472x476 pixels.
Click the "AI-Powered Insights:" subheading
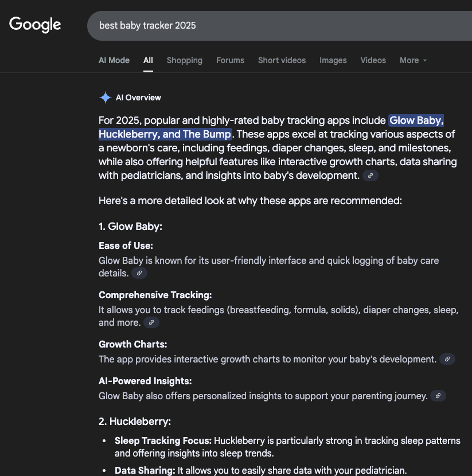[145, 381]
